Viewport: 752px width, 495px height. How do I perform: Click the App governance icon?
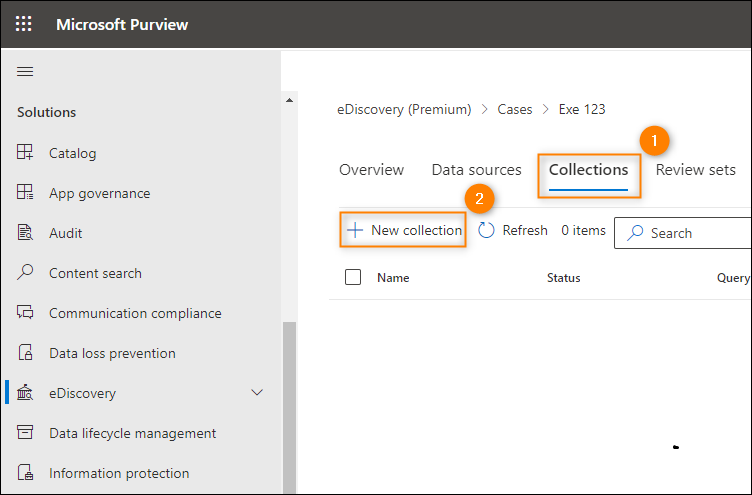[25, 192]
